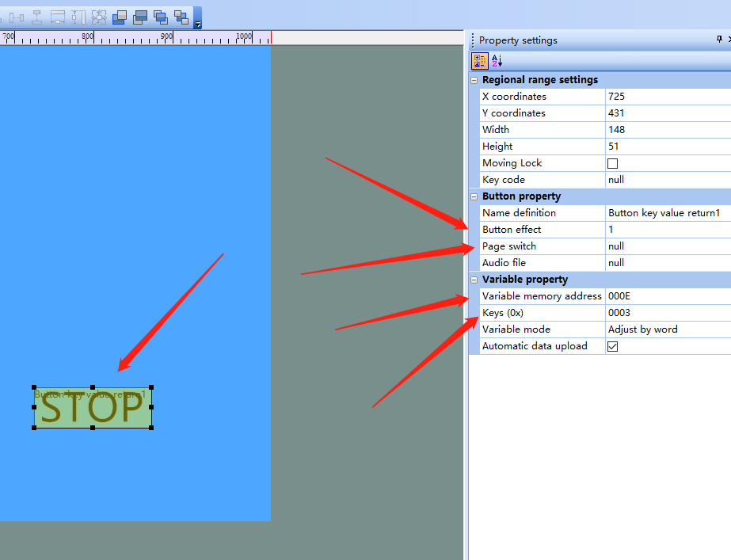Click the Key code null field
731x560 pixels.
(668, 180)
